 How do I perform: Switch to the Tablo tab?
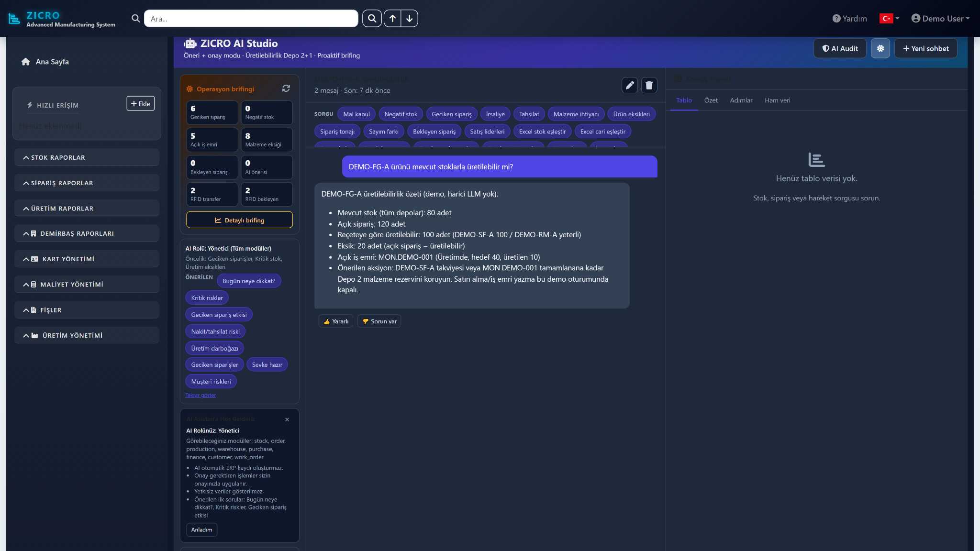click(x=684, y=100)
